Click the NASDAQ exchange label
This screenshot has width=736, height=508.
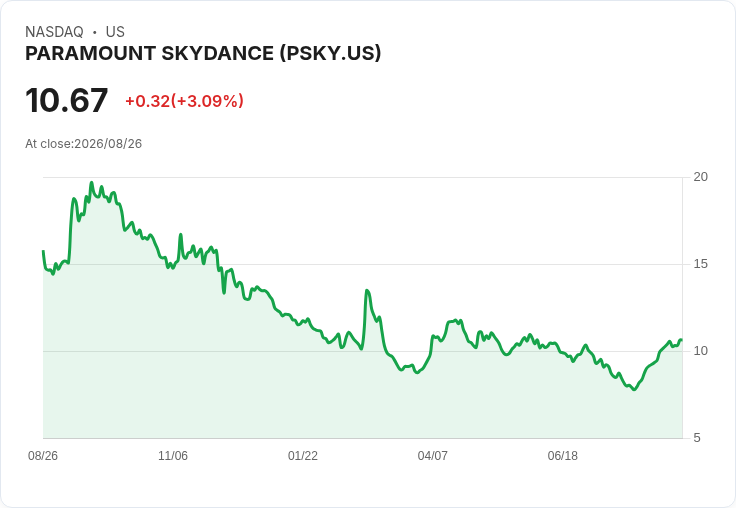[54, 32]
